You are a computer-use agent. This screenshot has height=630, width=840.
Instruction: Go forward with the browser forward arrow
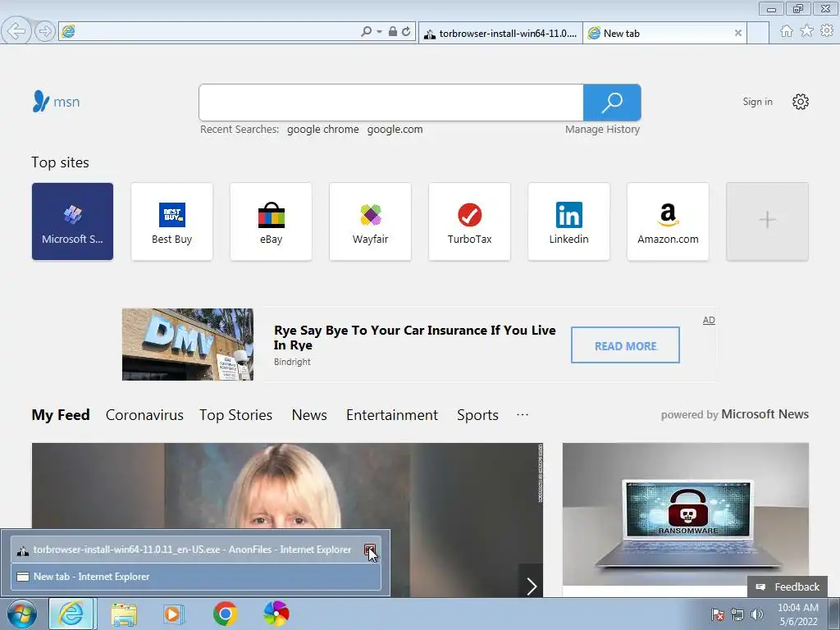45,32
